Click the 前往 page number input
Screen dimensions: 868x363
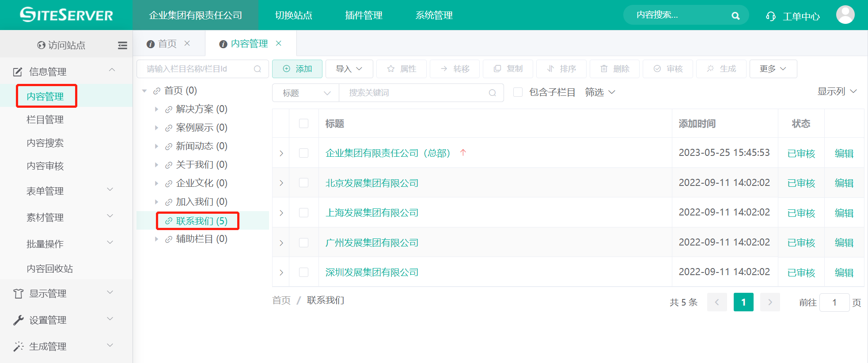click(x=834, y=302)
